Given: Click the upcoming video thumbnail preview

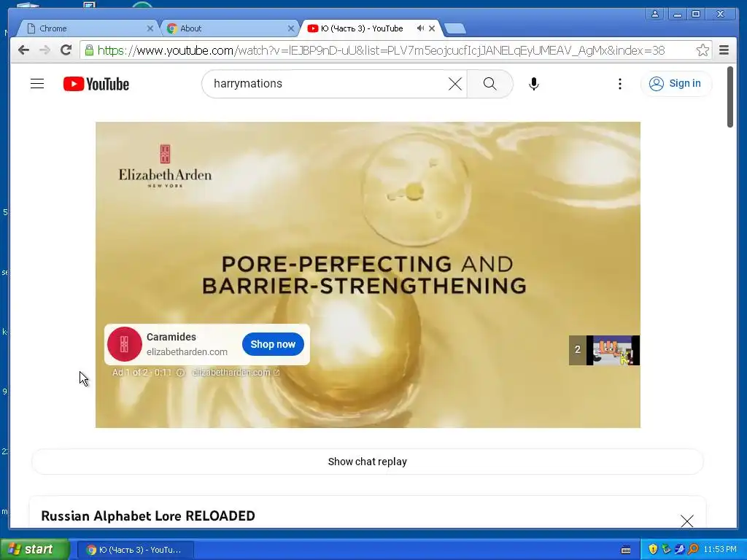Looking at the screenshot, I should (x=613, y=351).
